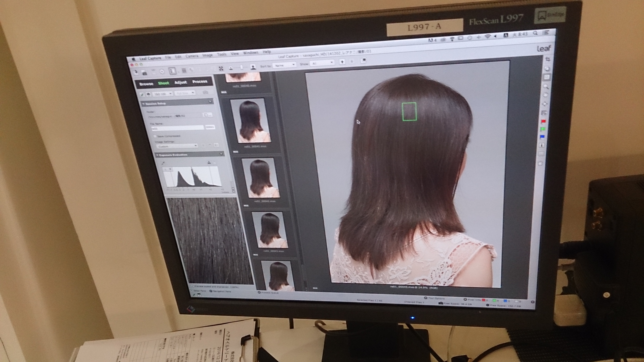Image resolution: width=644 pixels, height=362 pixels.
Task: Open the Tools menu
Action: point(221,54)
